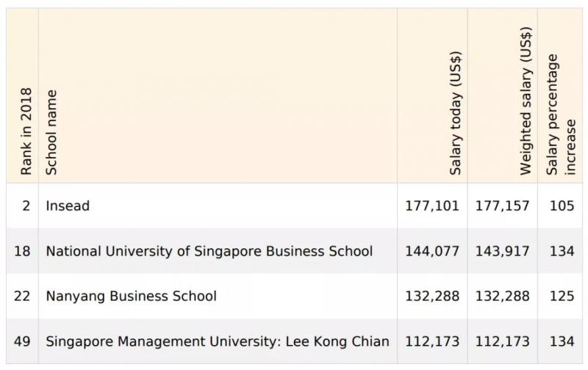
Task: Click Nanyang's salary today value
Action: 432,297
